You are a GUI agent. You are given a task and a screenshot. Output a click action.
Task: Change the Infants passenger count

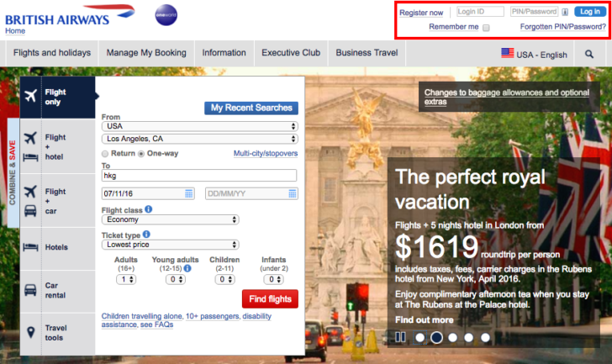[273, 279]
